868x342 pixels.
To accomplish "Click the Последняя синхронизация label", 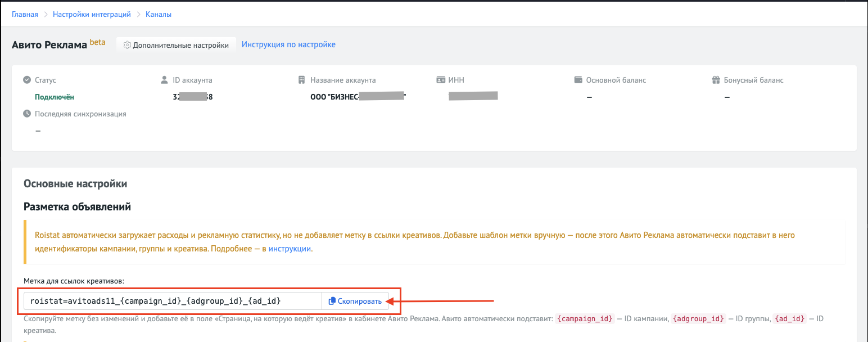I will coord(80,114).
